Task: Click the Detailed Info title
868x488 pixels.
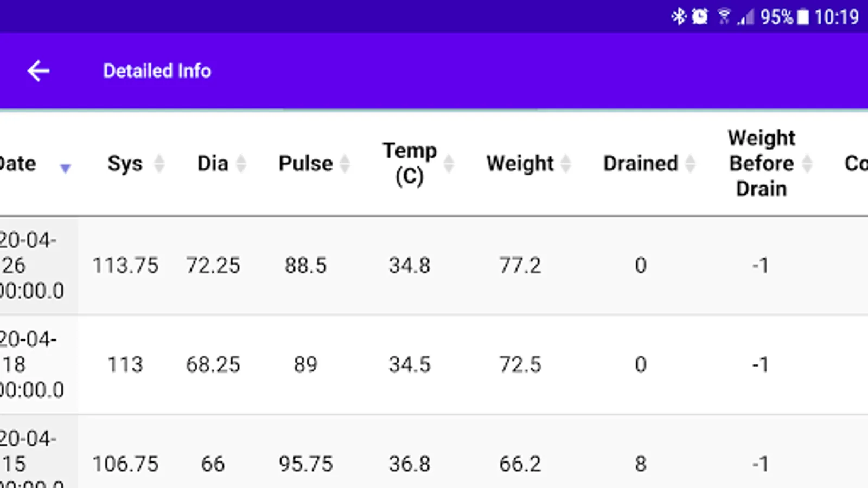Action: coord(157,71)
